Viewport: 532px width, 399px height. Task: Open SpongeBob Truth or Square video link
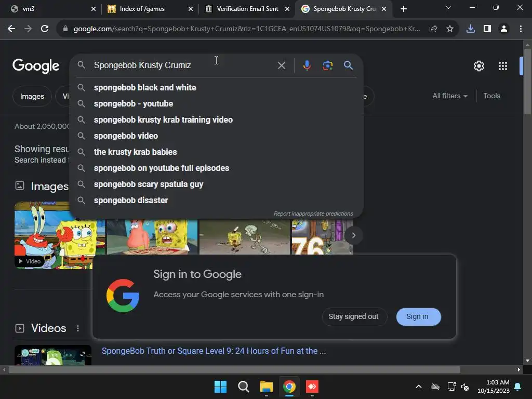(214, 351)
